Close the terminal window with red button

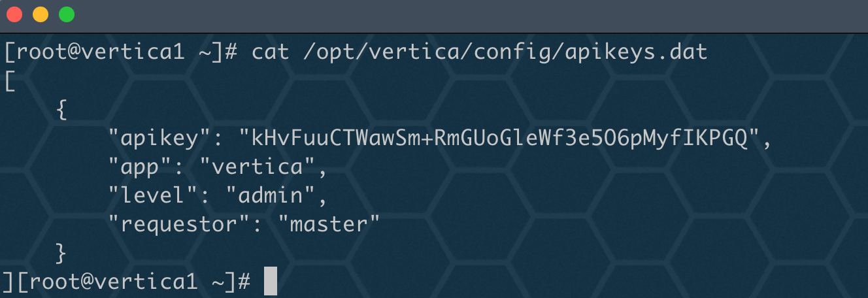14,14
